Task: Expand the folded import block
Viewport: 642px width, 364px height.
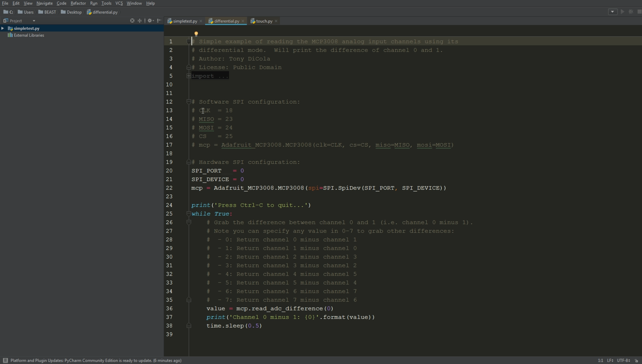Action: tap(189, 76)
